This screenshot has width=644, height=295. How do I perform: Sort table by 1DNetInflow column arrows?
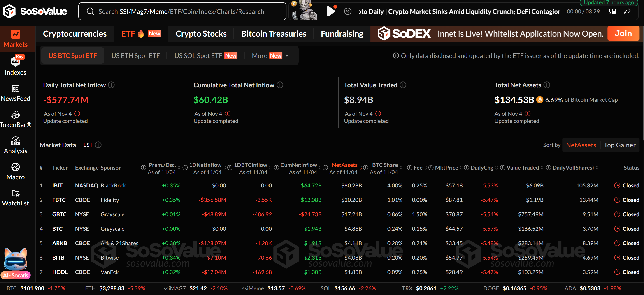pyautogui.click(x=225, y=168)
